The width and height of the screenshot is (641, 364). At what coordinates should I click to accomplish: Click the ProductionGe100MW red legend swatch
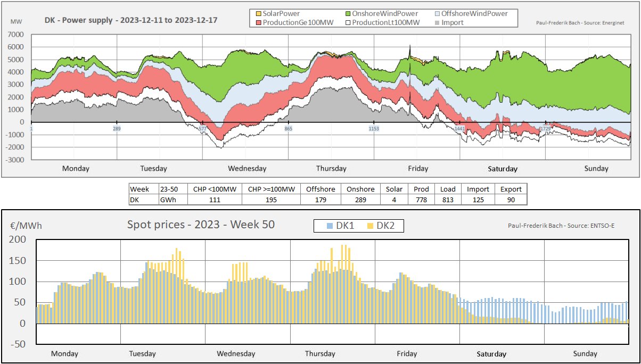259,22
